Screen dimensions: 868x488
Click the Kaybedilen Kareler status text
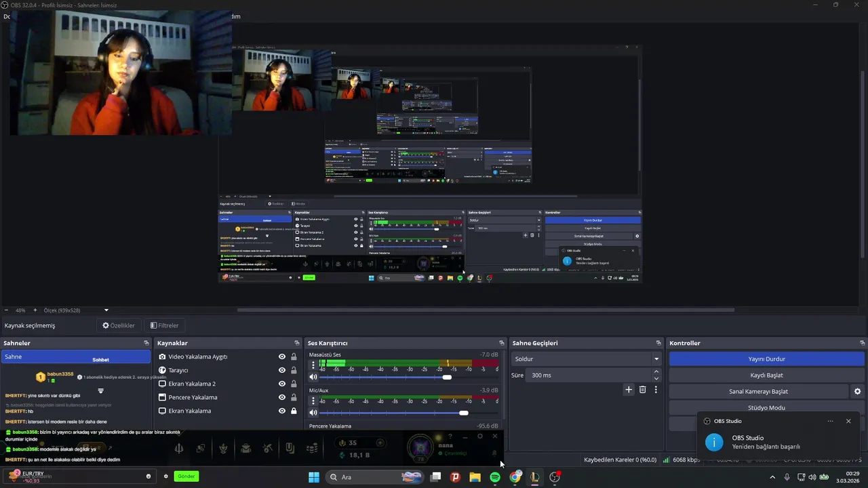(x=620, y=460)
